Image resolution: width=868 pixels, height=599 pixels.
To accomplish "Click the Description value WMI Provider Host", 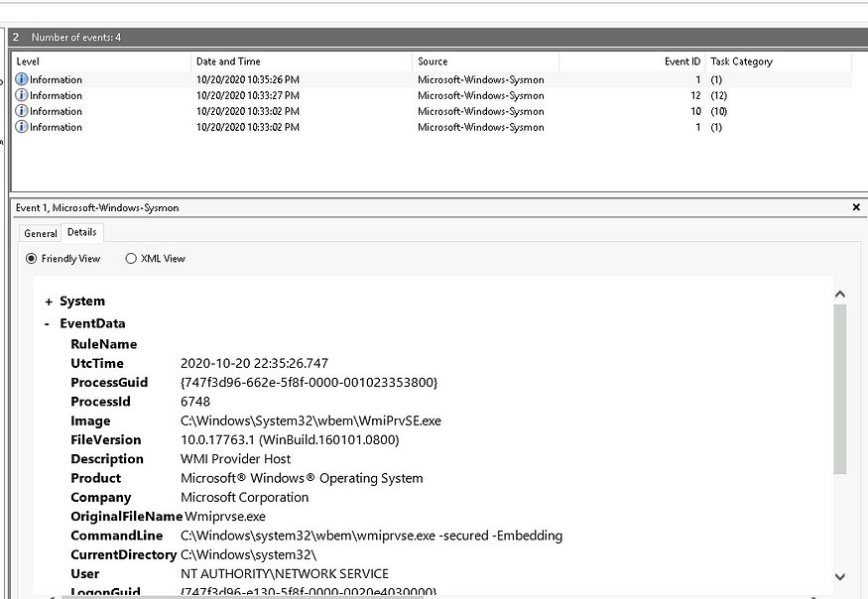I will 235,459.
